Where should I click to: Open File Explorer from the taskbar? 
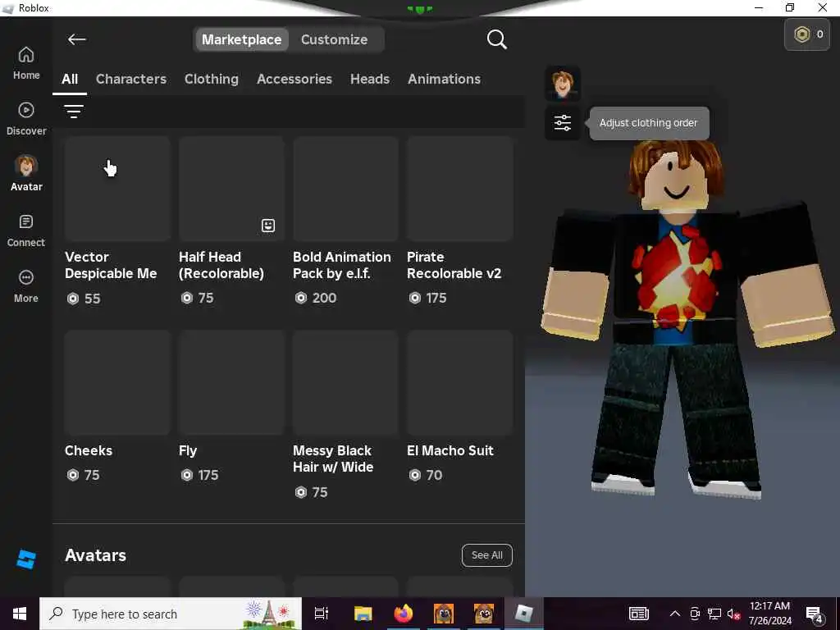tap(363, 614)
